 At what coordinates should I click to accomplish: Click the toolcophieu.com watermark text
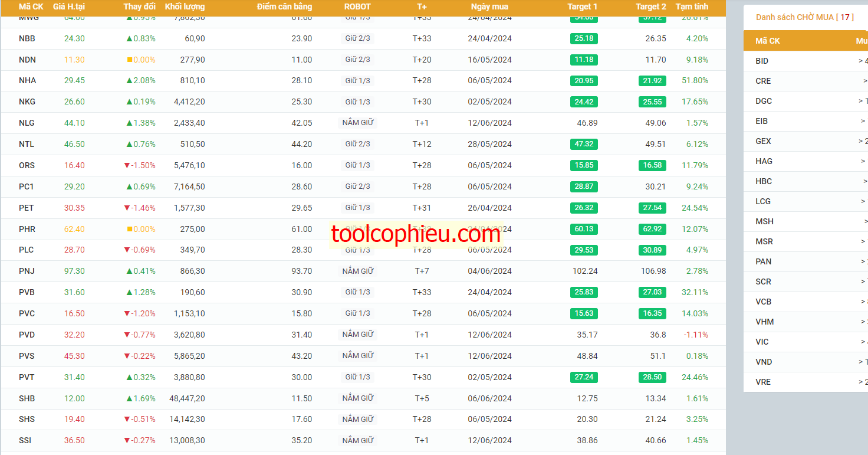(x=416, y=234)
